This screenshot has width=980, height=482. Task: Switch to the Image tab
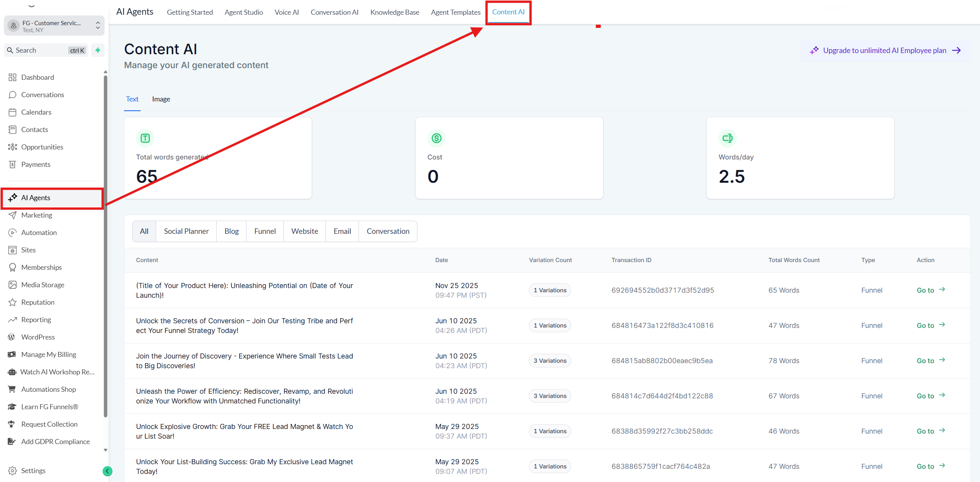point(161,99)
